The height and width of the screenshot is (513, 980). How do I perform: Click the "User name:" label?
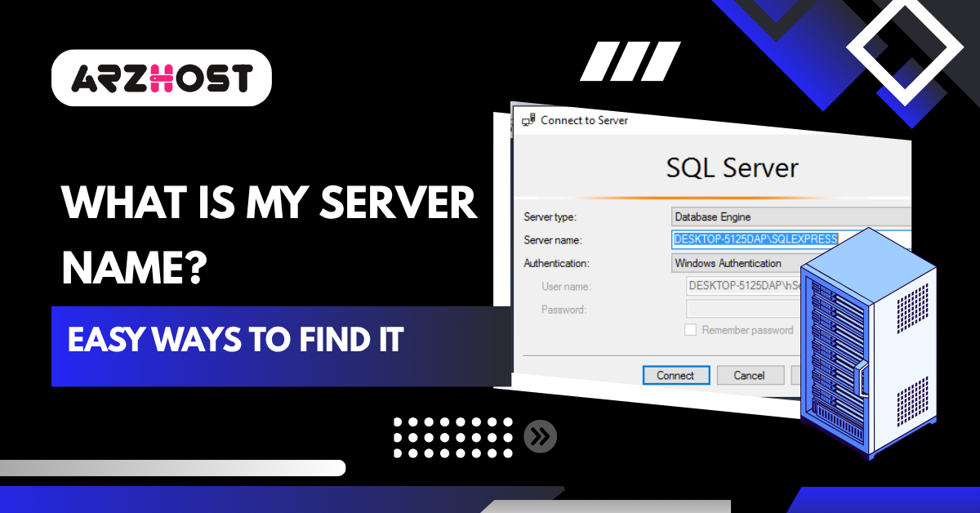(566, 287)
